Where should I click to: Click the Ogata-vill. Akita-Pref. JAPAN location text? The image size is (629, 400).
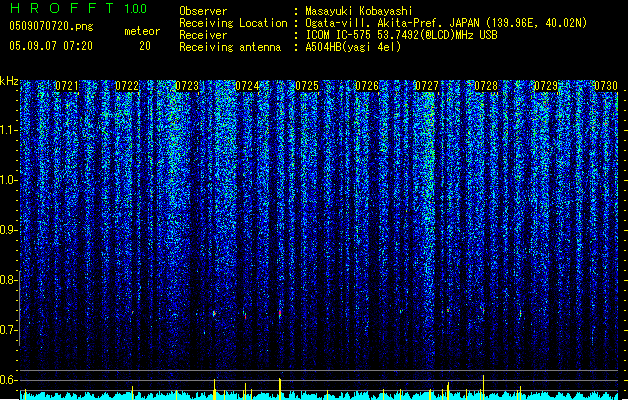[x=446, y=23]
